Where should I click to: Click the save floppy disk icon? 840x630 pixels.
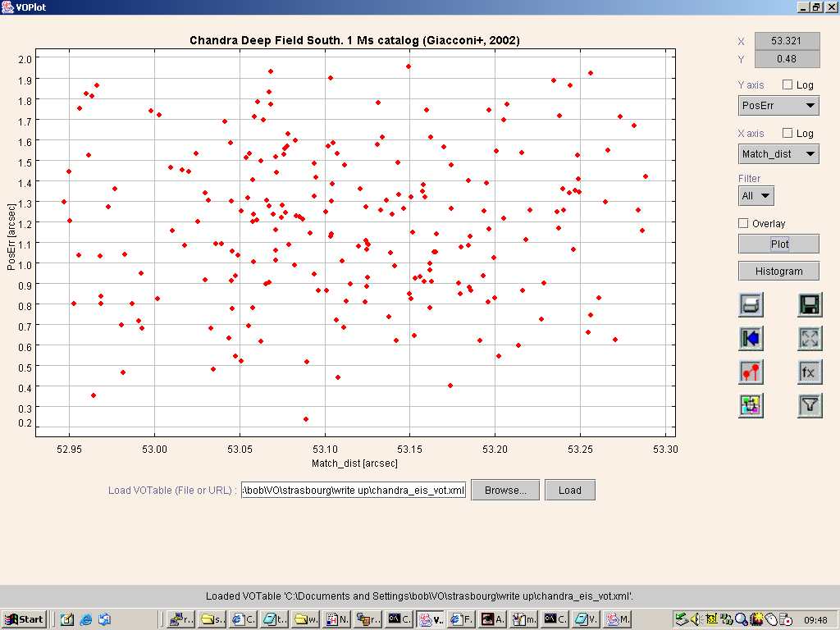810,305
